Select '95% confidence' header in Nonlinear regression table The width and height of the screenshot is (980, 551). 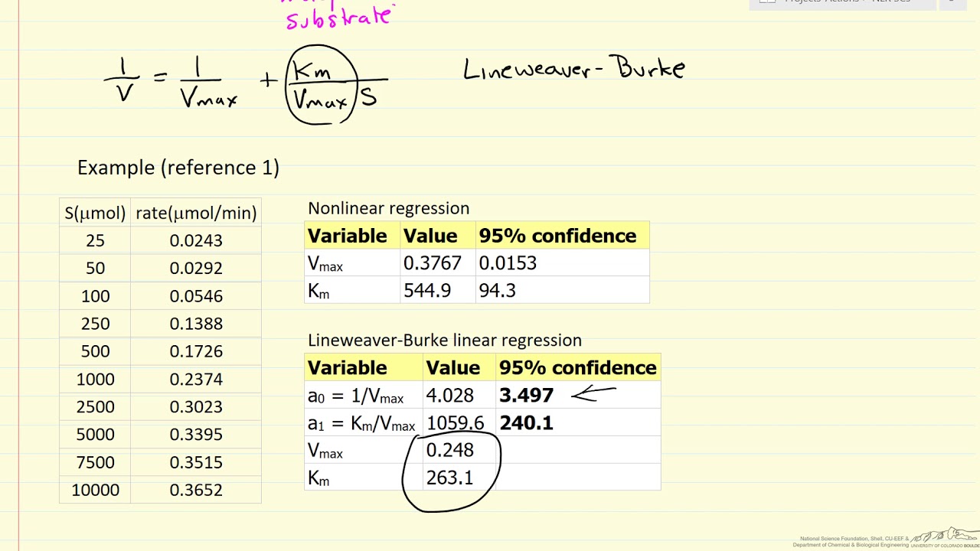[557, 236]
